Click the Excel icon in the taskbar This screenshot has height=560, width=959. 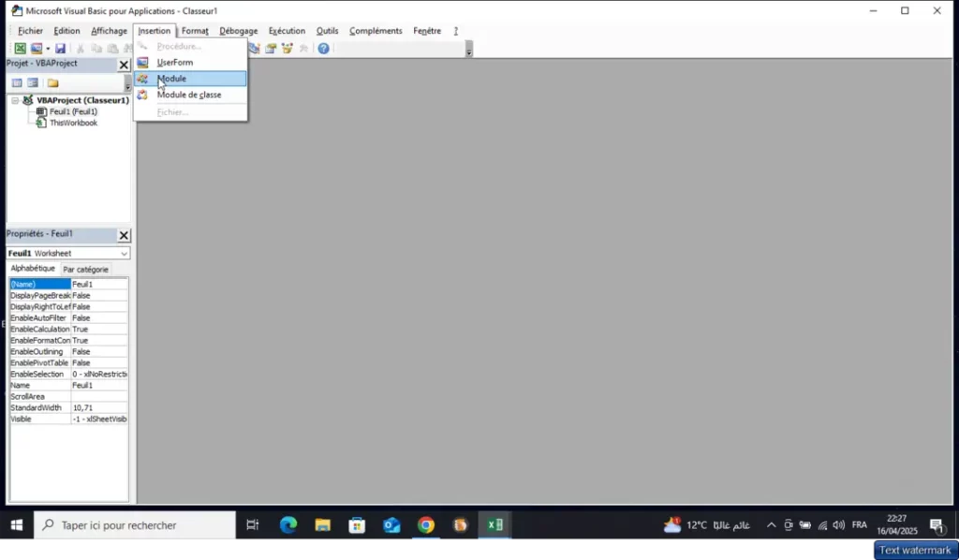click(x=494, y=525)
